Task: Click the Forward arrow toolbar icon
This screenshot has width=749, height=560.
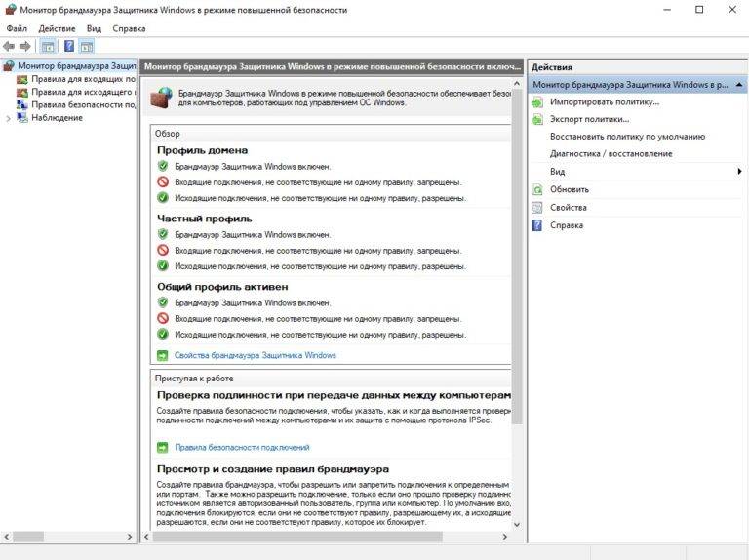Action: point(24,47)
